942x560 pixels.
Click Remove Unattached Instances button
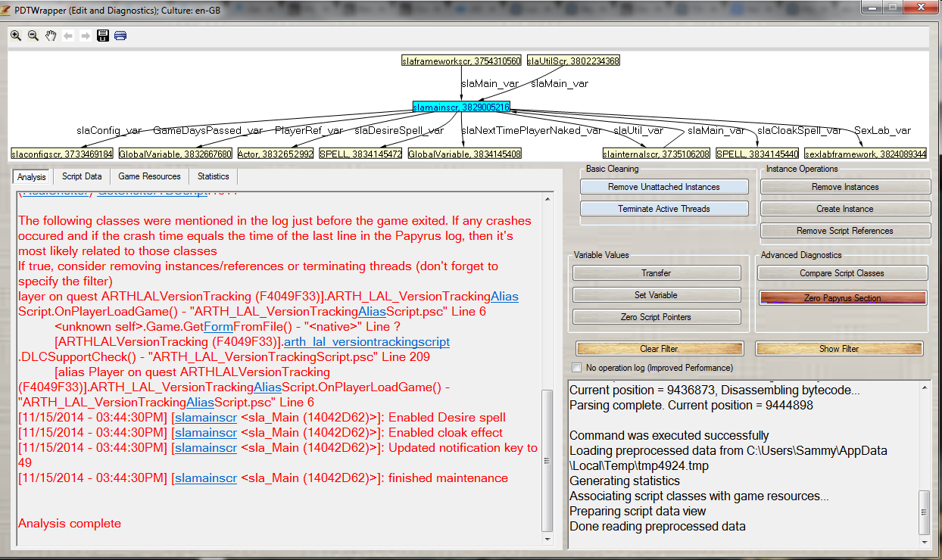[664, 187]
